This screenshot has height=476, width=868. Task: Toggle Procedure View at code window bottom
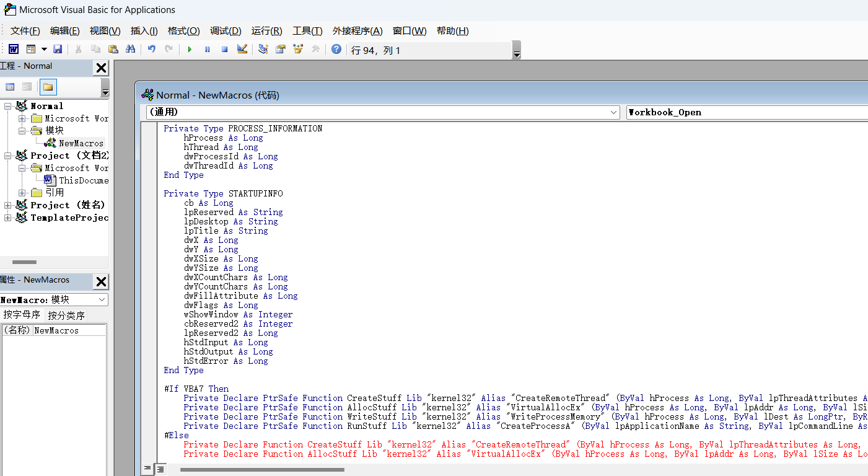[x=148, y=469]
